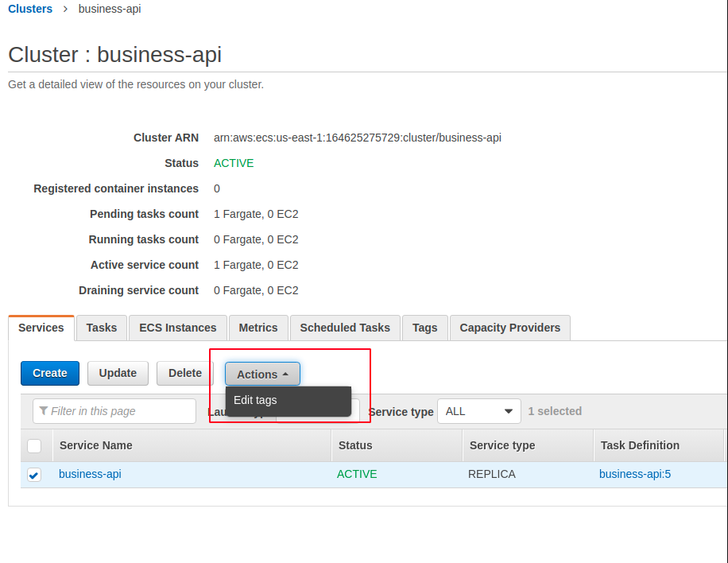Click the cluster ARN value text
The width and height of the screenshot is (728, 563).
tap(358, 138)
